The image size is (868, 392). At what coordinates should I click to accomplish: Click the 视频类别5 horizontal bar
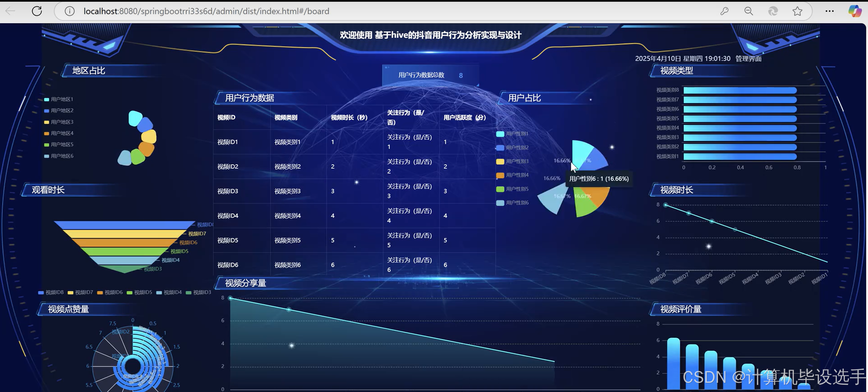coord(740,118)
